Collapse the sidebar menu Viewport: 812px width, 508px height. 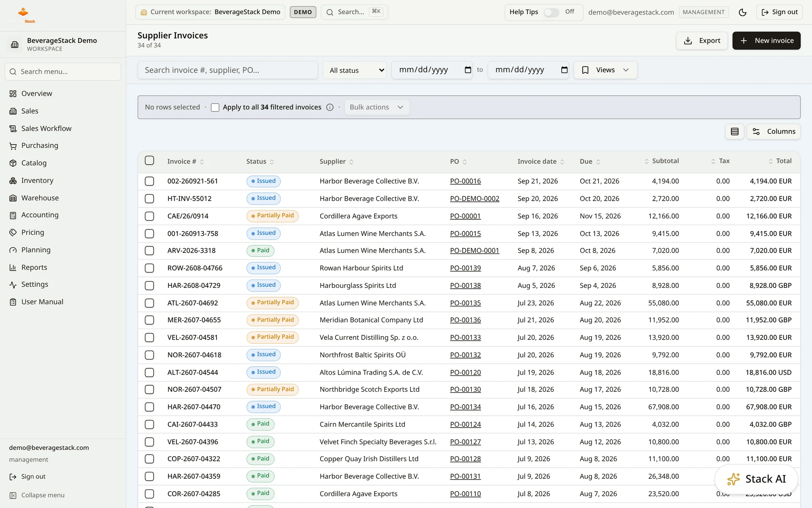coord(37,495)
